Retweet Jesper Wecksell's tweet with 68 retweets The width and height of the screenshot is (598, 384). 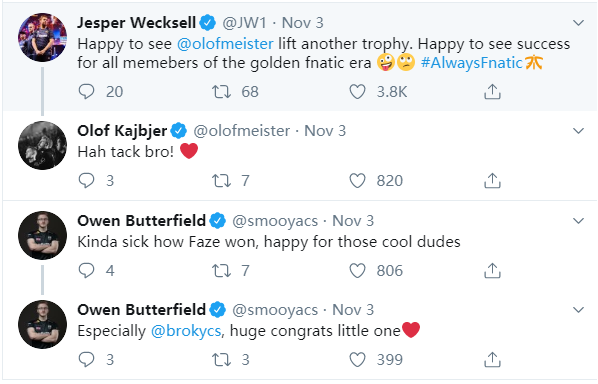222,92
